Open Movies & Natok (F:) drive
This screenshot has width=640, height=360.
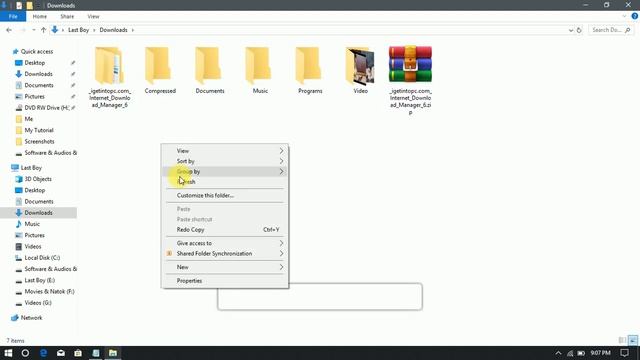click(49, 291)
